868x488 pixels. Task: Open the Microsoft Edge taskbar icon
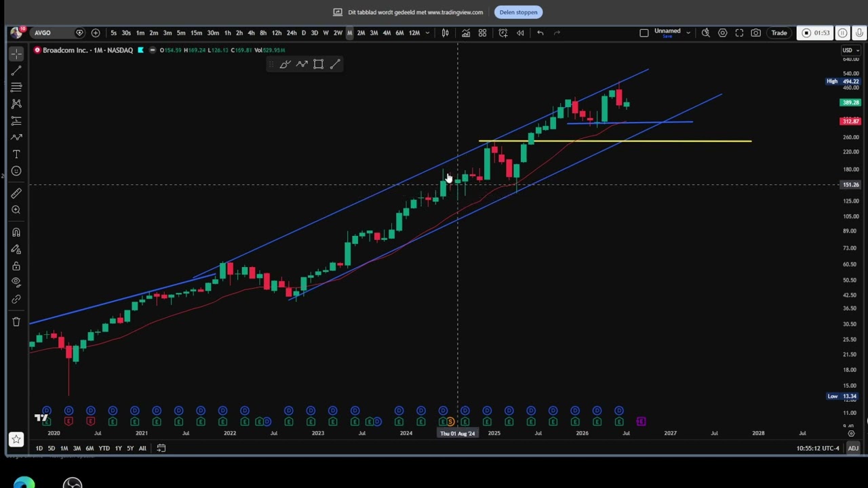[x=24, y=483]
